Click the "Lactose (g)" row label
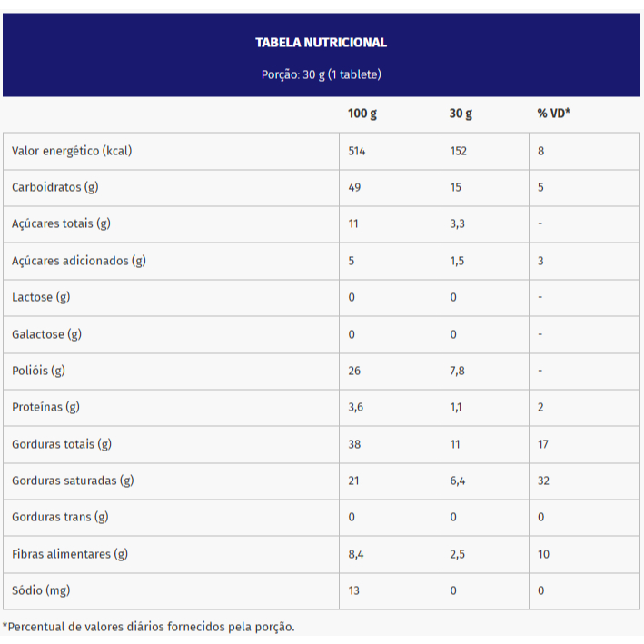Image resolution: width=644 pixels, height=644 pixels. coord(41,297)
